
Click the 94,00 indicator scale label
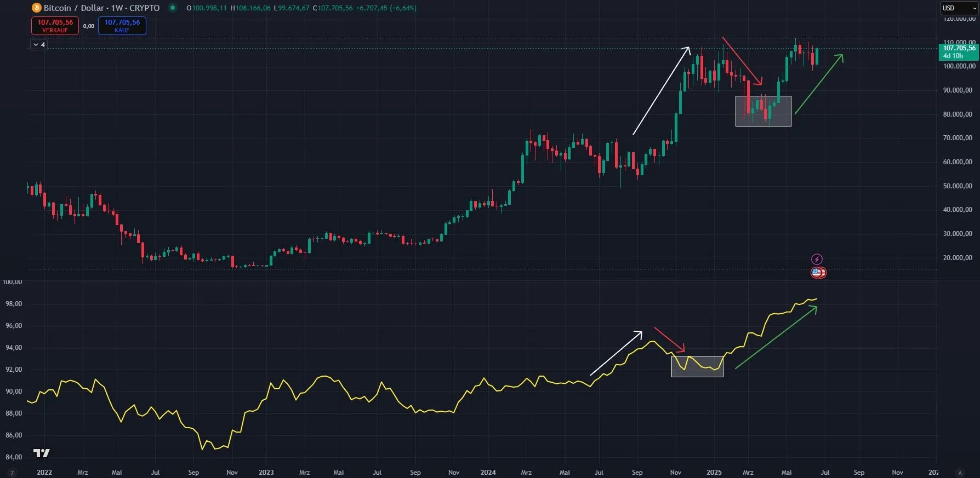pos(14,348)
